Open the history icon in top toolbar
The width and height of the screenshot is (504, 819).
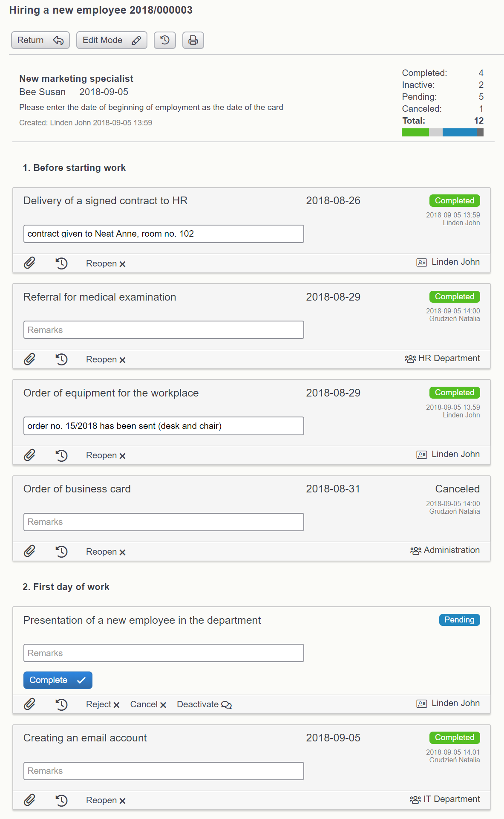[165, 40]
